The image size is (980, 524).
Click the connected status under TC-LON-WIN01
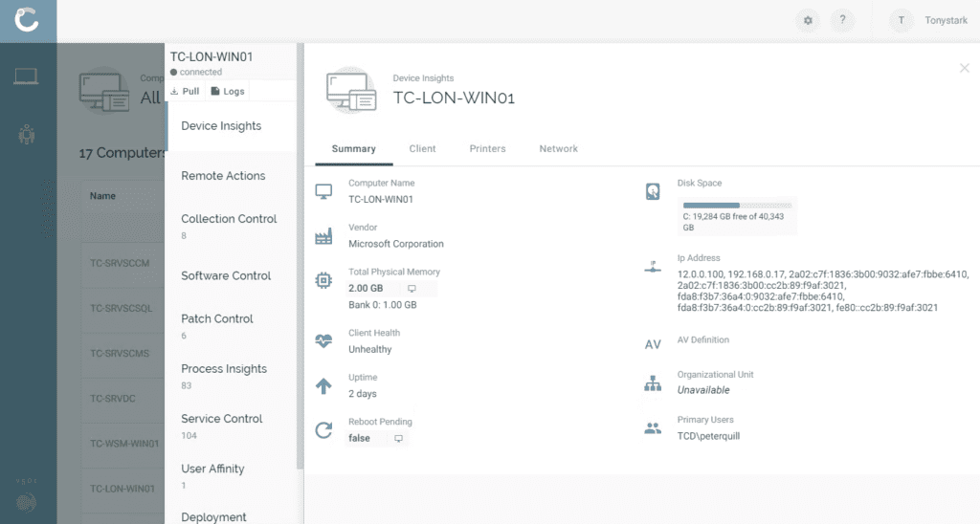click(x=195, y=73)
